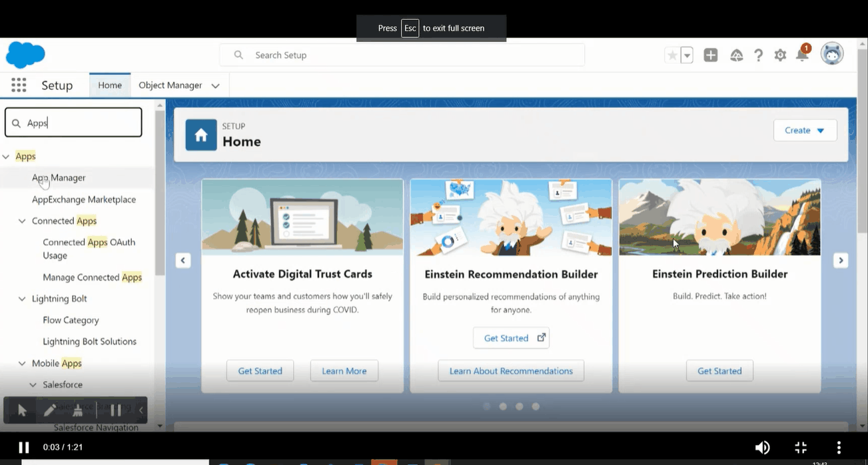Select the fourth carousel page dot
Image resolution: width=868 pixels, height=465 pixels.
tap(536, 406)
